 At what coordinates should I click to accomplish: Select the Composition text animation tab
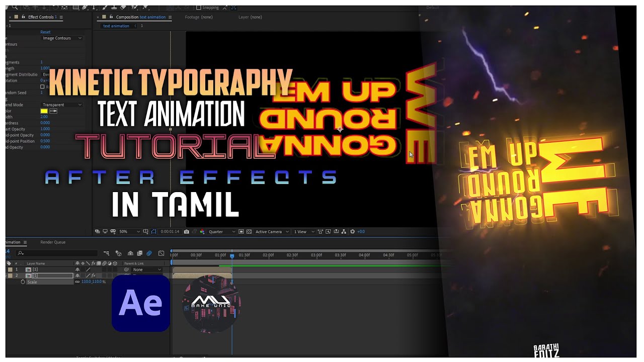pyautogui.click(x=141, y=17)
